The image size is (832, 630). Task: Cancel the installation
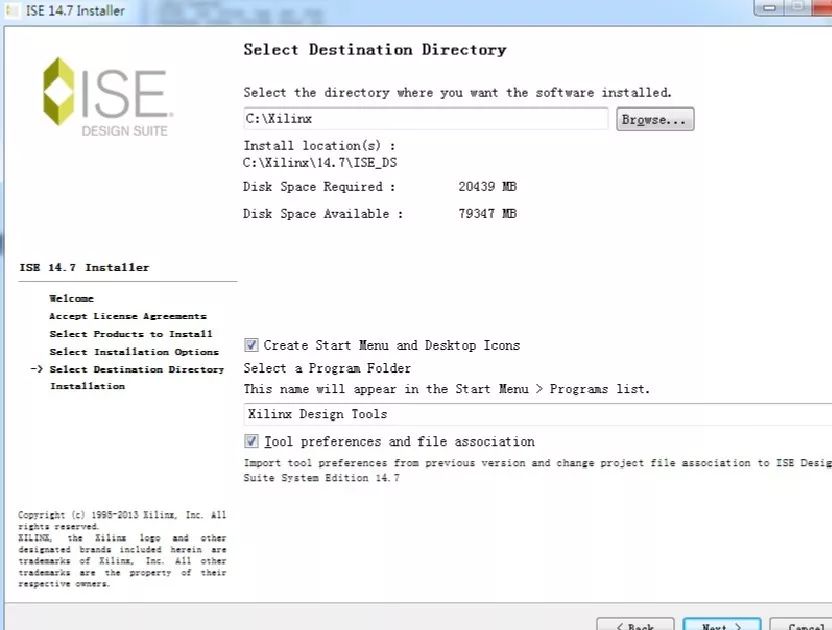click(x=801, y=624)
